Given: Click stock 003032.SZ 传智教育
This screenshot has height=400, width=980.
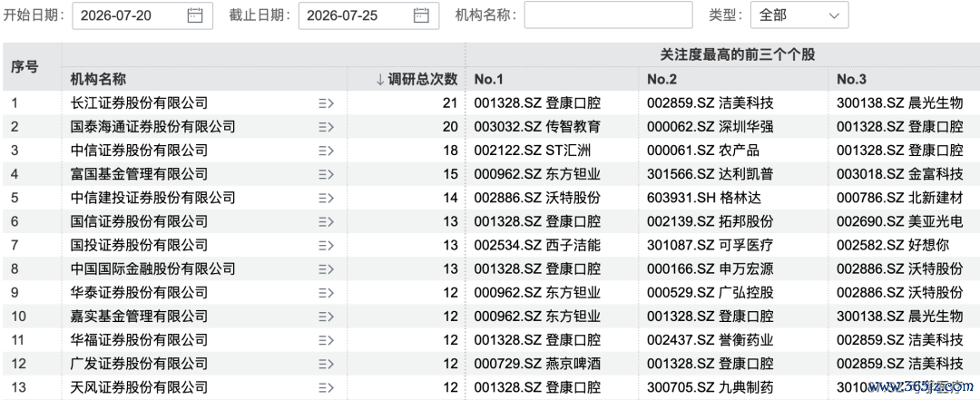Looking at the screenshot, I should tap(537, 127).
